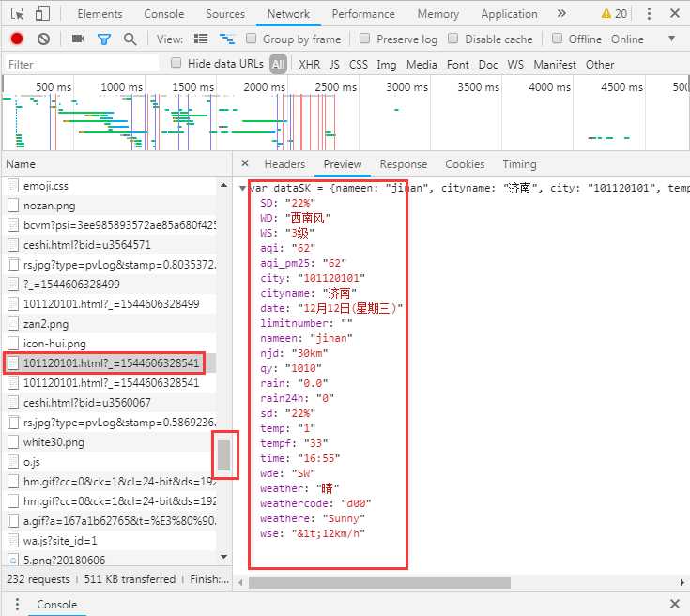
Task: Show the Timing tab of the request
Action: 519,164
